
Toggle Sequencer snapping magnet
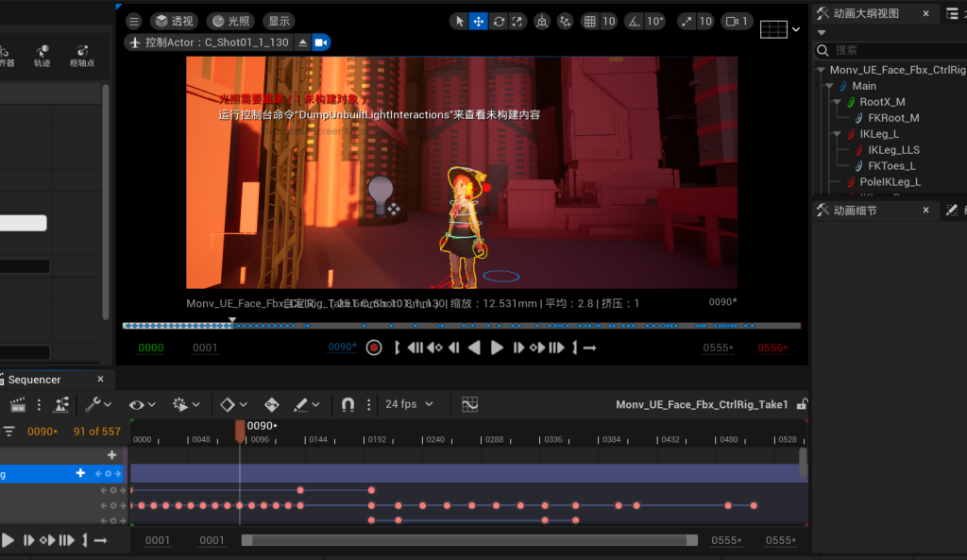(x=348, y=404)
